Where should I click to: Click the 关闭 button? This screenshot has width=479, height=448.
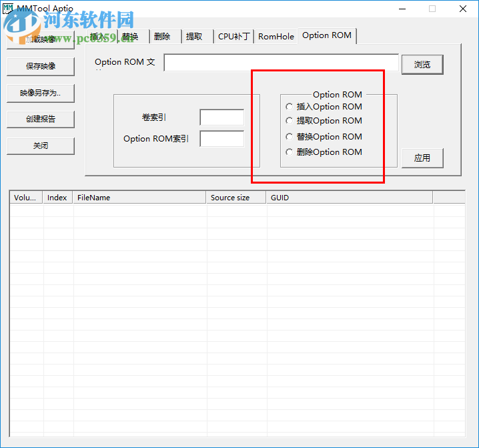click(41, 146)
